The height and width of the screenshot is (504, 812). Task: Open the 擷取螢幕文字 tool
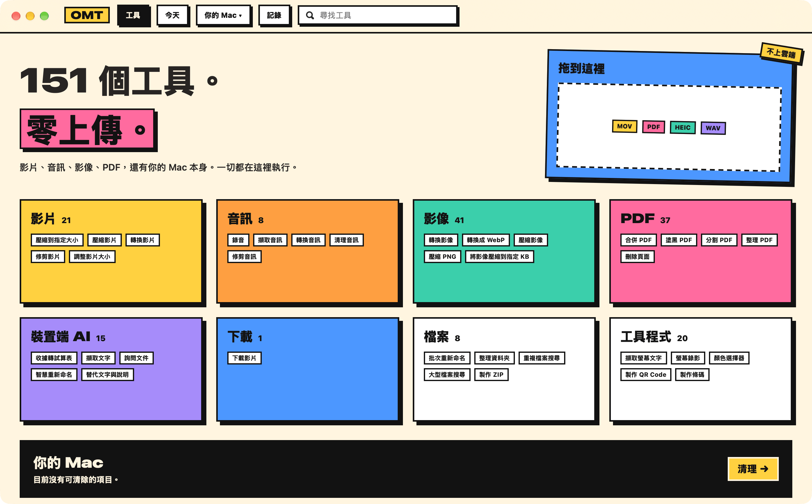[643, 358]
